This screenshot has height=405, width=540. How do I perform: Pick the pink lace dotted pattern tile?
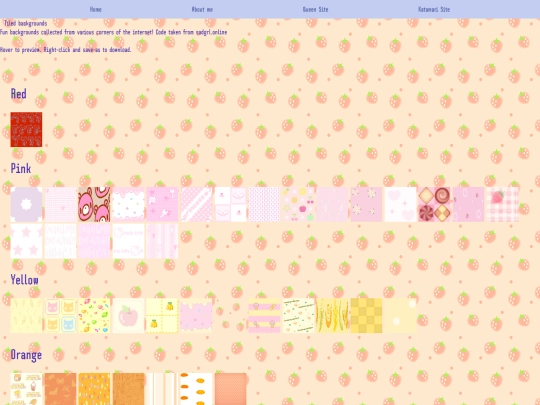tap(264, 205)
